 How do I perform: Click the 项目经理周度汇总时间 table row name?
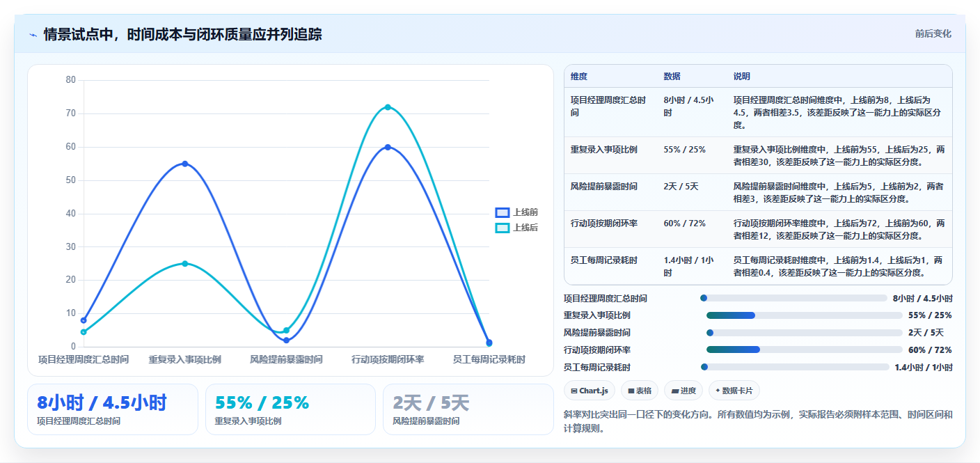click(x=608, y=107)
